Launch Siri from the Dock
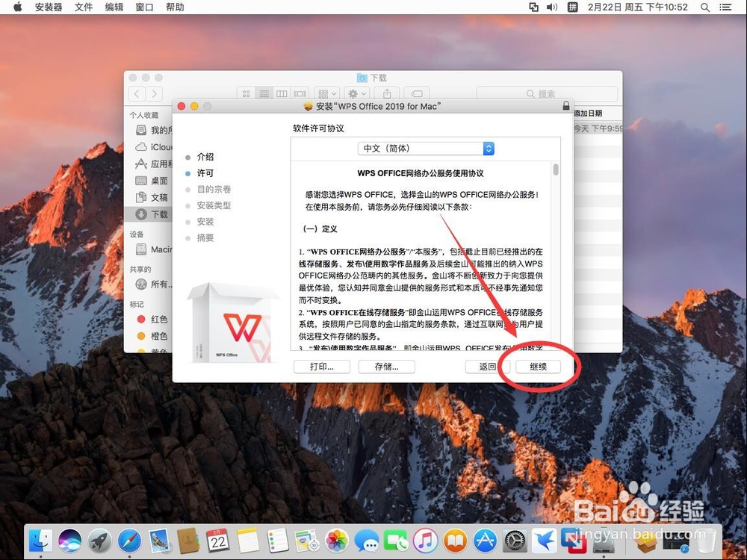The height and width of the screenshot is (560, 747). [x=70, y=541]
